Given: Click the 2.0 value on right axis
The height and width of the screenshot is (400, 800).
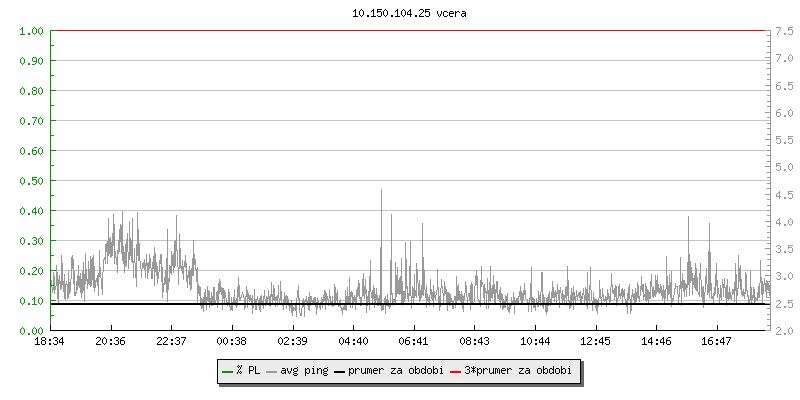Looking at the screenshot, I should tap(784, 331).
